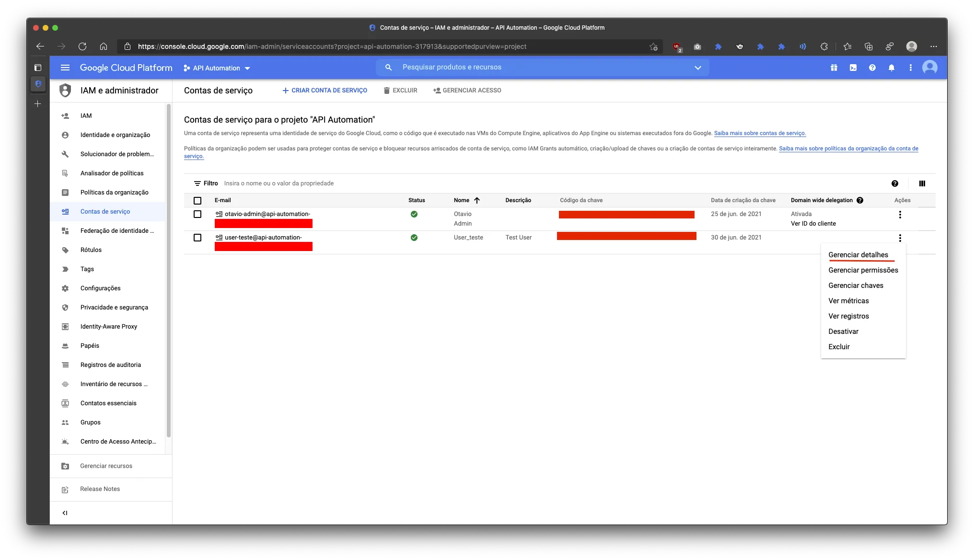Open the help question mark in top bar
Image resolution: width=974 pixels, height=560 pixels.
click(x=872, y=68)
